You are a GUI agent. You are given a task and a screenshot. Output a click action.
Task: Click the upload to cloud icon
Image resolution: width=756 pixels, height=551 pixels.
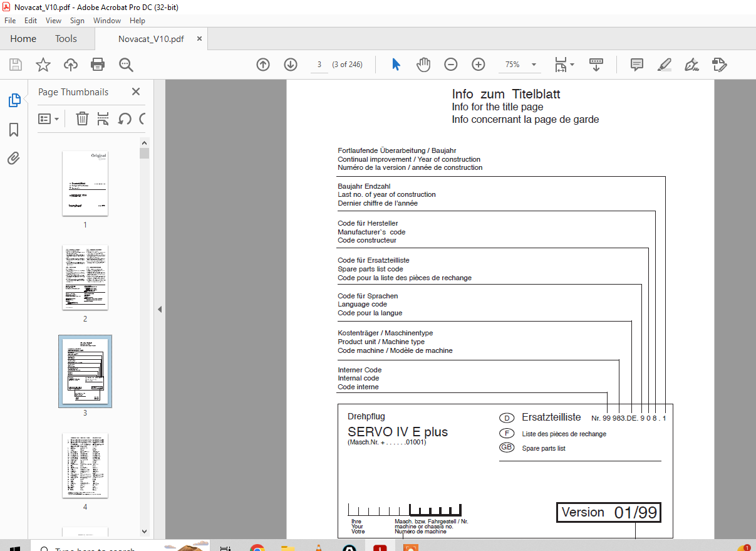[71, 64]
